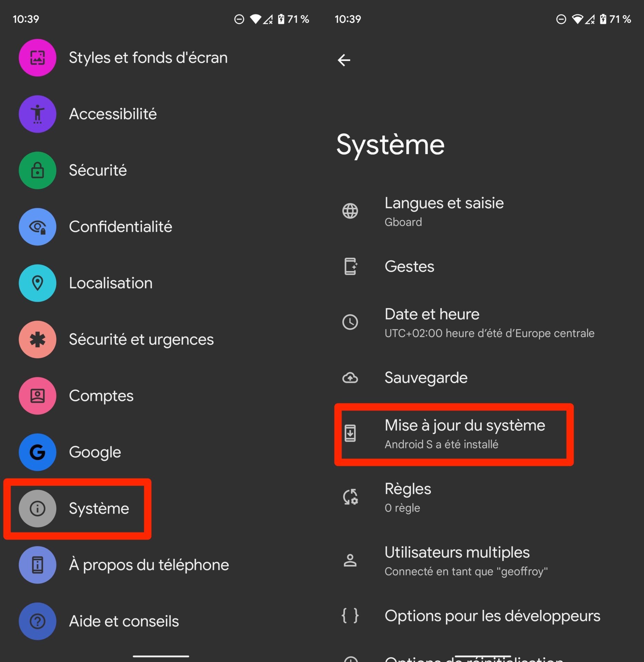Tap the green Sécurité lock icon
The image size is (644, 662).
click(37, 170)
